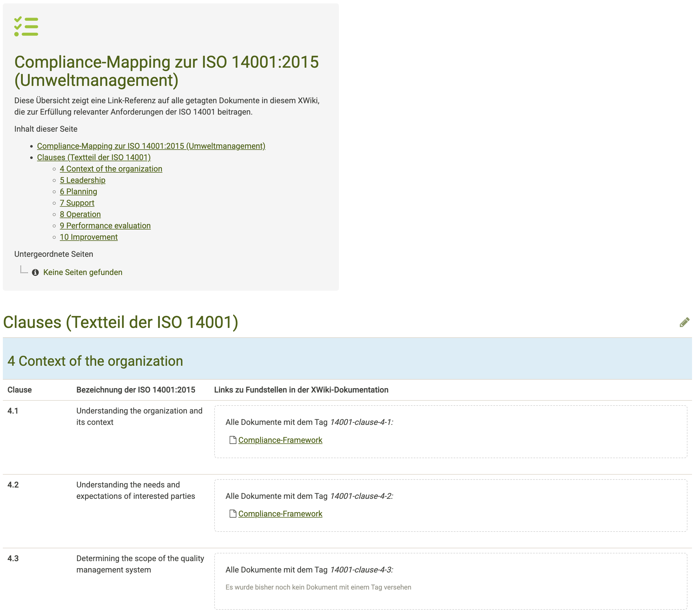The image size is (696, 616).
Task: Click first contents link 'Compliance-Mapping zur ISO 14001:2015'
Action: [151, 146]
